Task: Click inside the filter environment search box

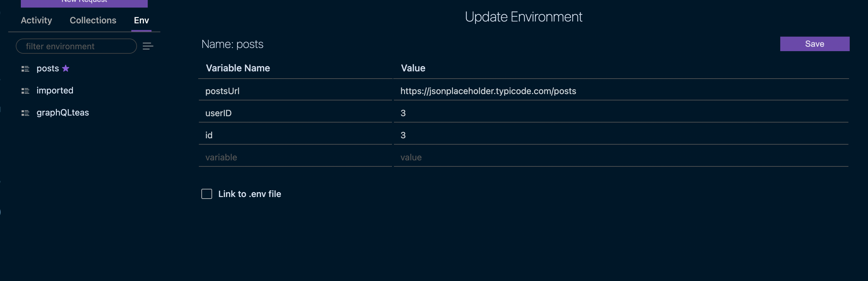Action: pos(76,46)
